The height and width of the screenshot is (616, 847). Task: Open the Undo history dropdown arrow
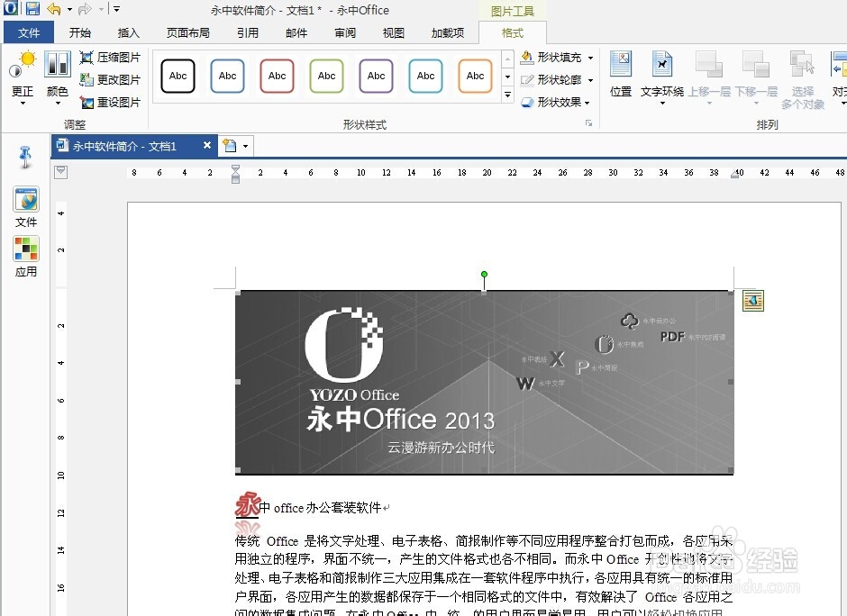tap(69, 9)
